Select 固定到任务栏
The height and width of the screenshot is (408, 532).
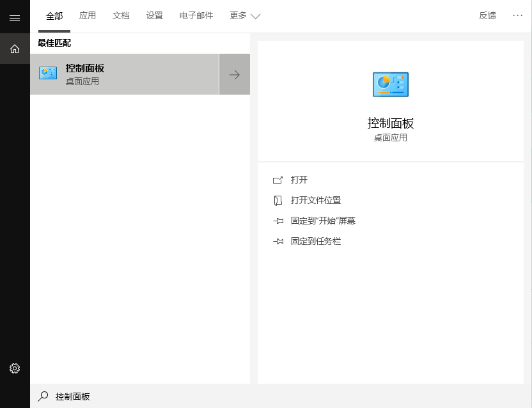pyautogui.click(x=315, y=241)
